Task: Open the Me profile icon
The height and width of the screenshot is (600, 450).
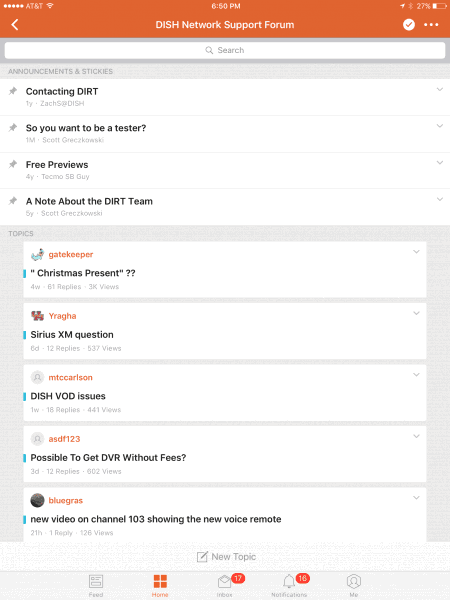Action: 354,585
